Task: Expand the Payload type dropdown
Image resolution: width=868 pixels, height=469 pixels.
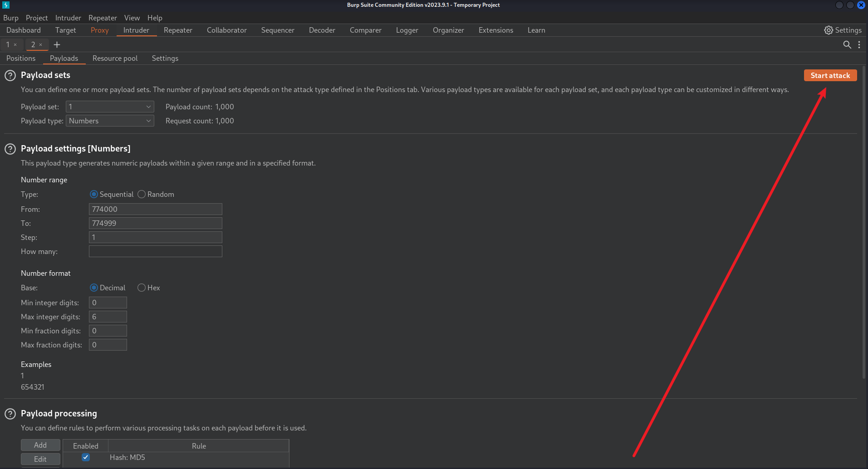Action: point(110,121)
